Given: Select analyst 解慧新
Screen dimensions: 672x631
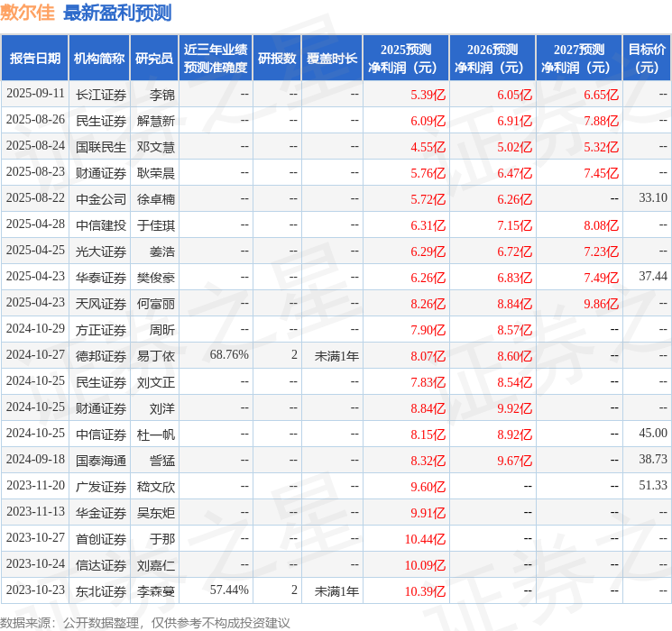Looking at the screenshot, I should coord(155,121).
